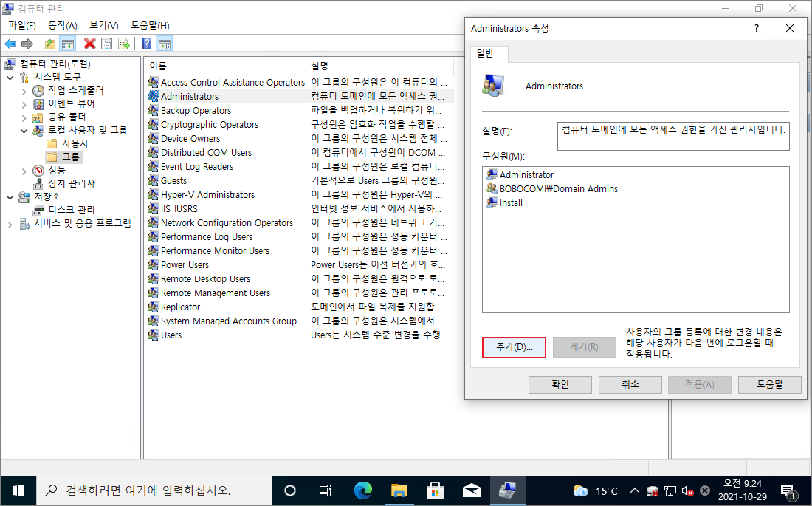The image size is (812, 506).
Task: Click the 도움말 button in the dialog
Action: [769, 385]
